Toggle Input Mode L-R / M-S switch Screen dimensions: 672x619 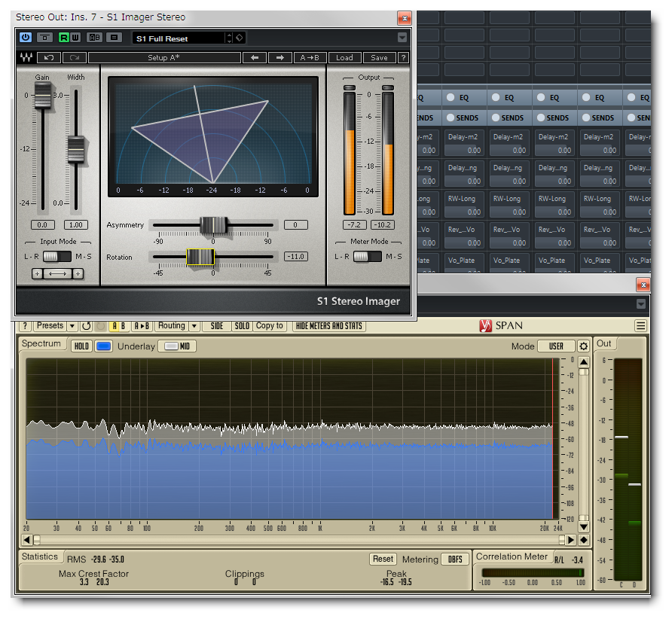[57, 256]
